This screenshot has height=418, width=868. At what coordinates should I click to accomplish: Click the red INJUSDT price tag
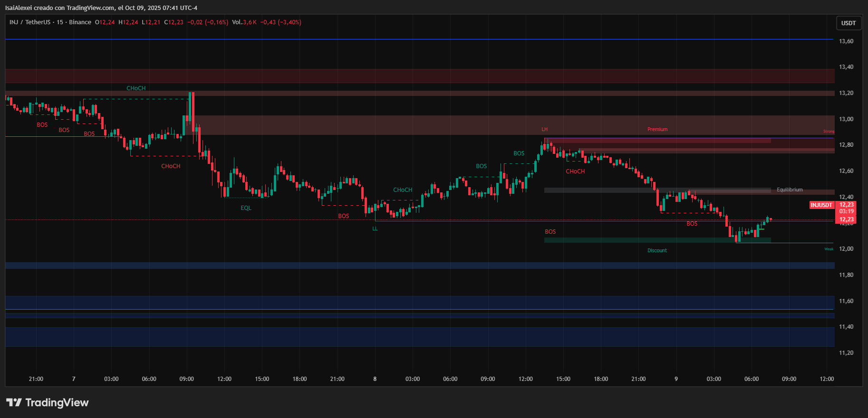click(821, 205)
